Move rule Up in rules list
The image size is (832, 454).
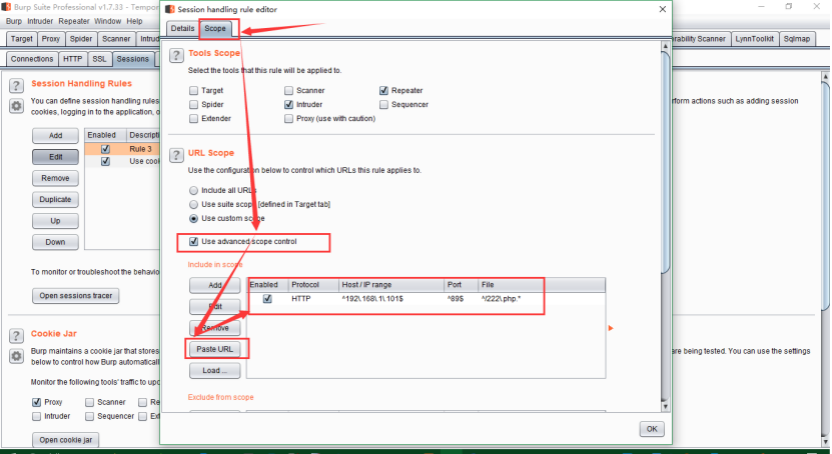(55, 221)
